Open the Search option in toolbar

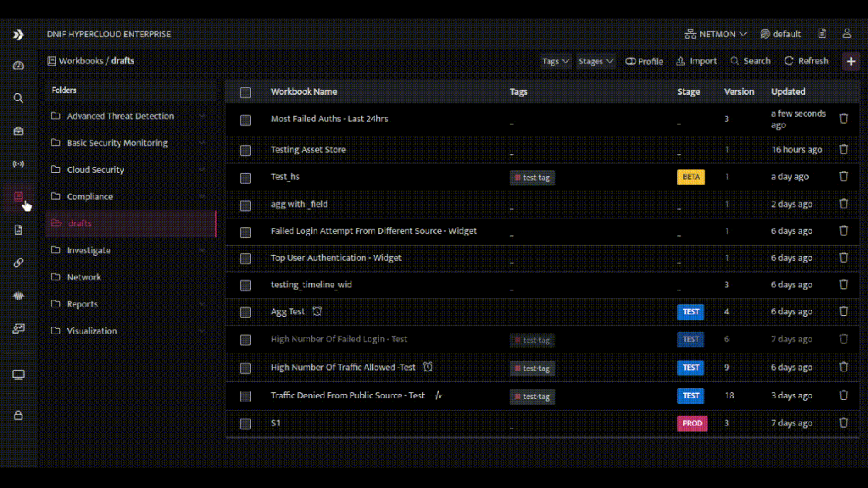pyautogui.click(x=750, y=61)
